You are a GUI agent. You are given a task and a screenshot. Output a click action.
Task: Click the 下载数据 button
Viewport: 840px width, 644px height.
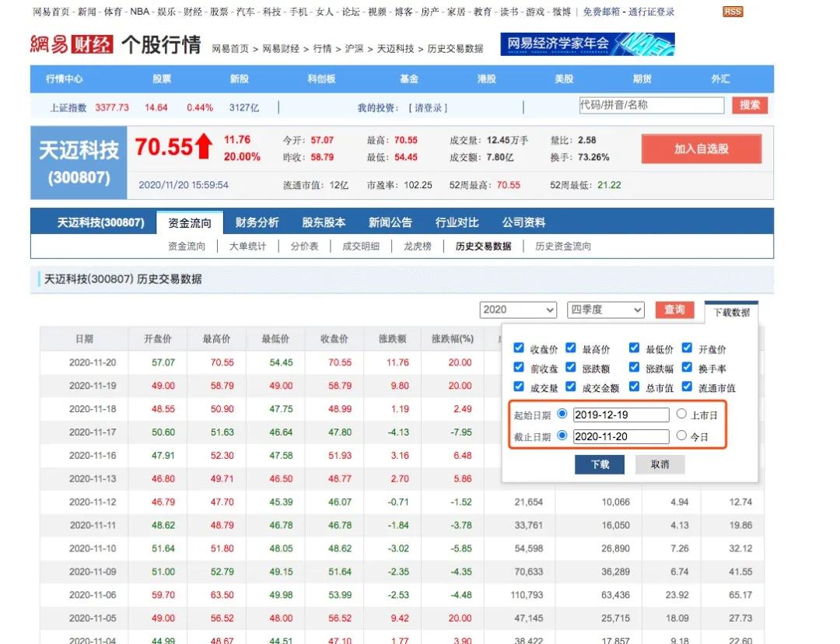pos(731,313)
